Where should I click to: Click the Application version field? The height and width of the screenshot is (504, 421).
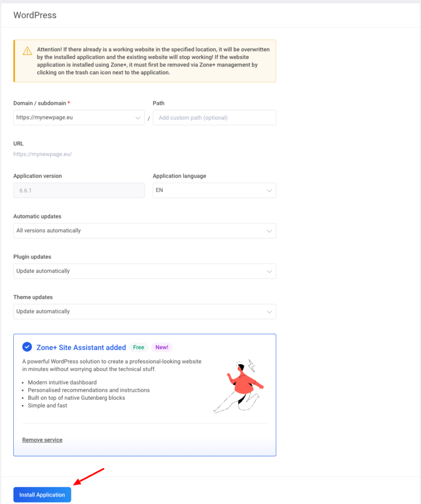point(79,190)
